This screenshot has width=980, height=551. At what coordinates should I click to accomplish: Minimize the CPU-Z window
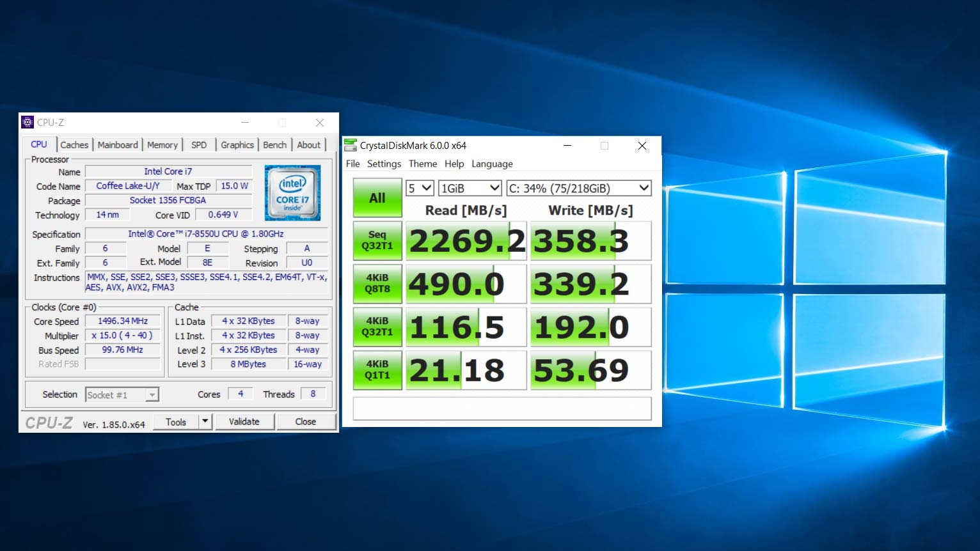click(x=244, y=122)
